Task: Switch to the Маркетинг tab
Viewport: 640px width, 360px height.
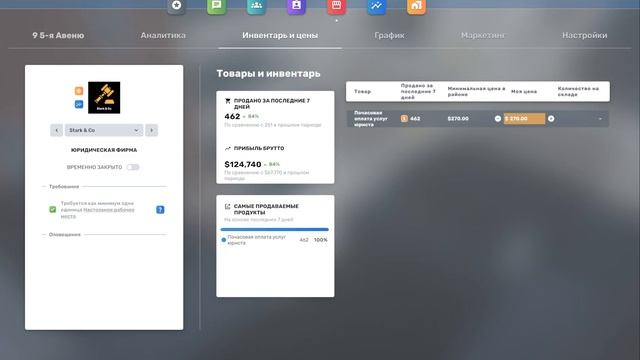Action: pos(483,36)
